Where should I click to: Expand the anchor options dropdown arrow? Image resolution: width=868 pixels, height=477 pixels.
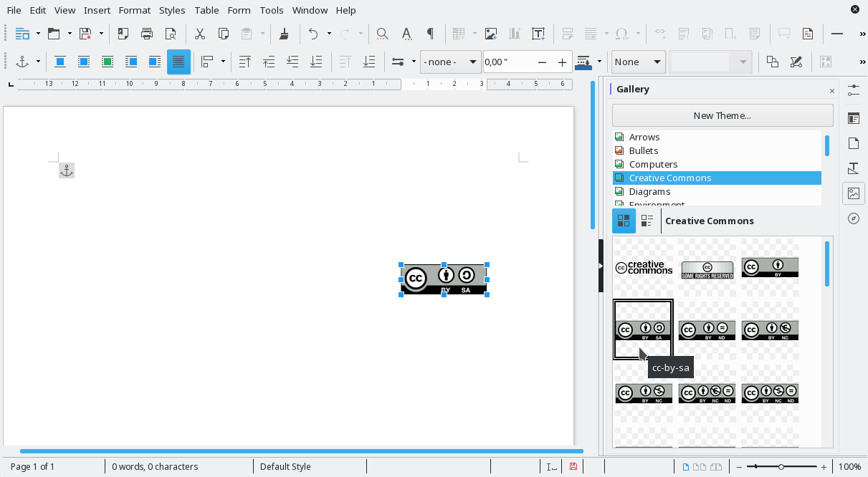point(37,62)
